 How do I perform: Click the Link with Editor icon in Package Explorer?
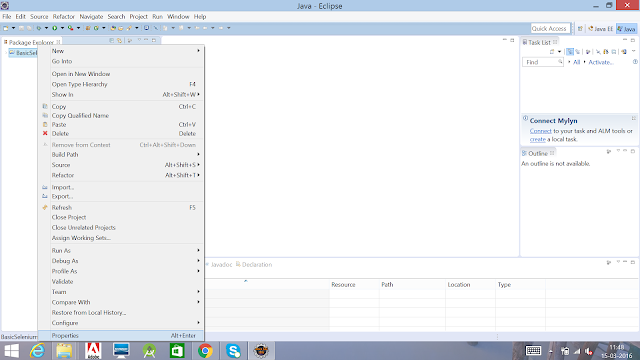tap(119, 40)
